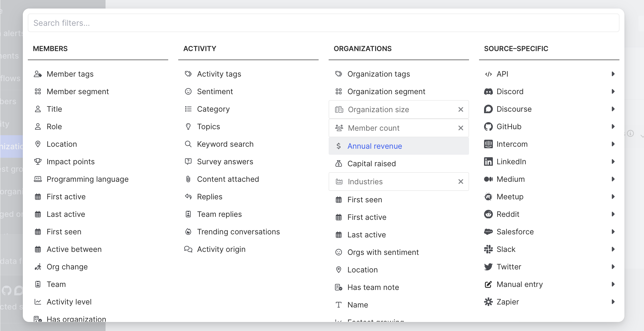The height and width of the screenshot is (331, 644).
Task: Click the Reddit alien icon
Action: pyautogui.click(x=488, y=214)
